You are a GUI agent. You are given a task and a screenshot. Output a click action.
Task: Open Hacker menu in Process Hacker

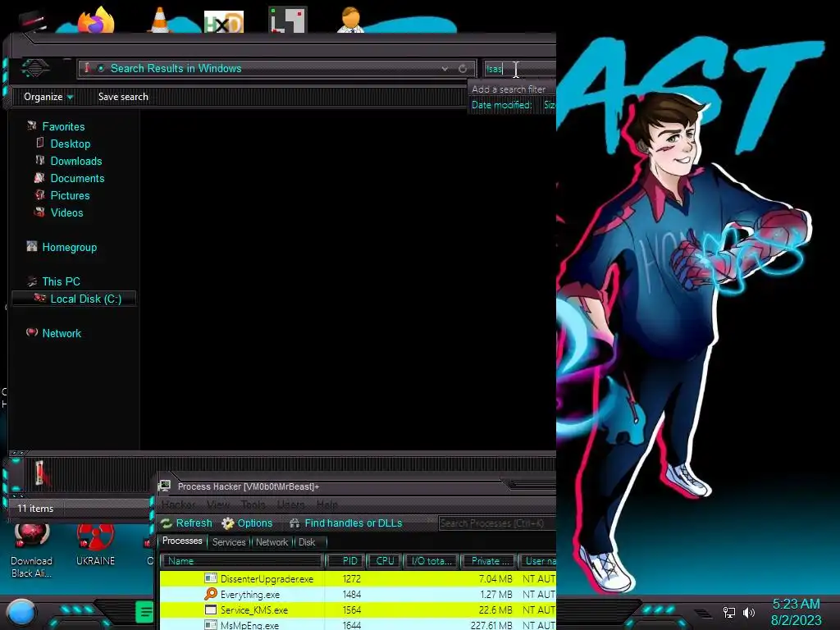point(178,504)
